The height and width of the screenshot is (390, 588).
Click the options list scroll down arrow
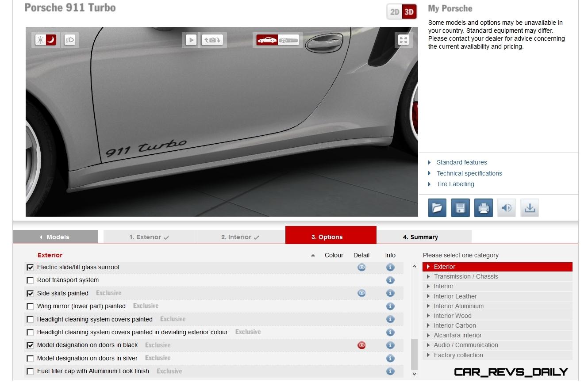point(414,374)
